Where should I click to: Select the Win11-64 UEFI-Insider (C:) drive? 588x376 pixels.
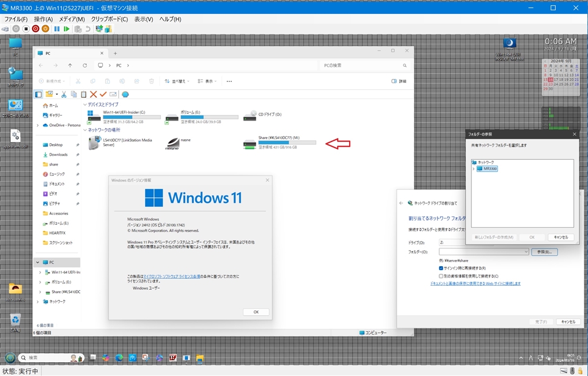pos(124,117)
